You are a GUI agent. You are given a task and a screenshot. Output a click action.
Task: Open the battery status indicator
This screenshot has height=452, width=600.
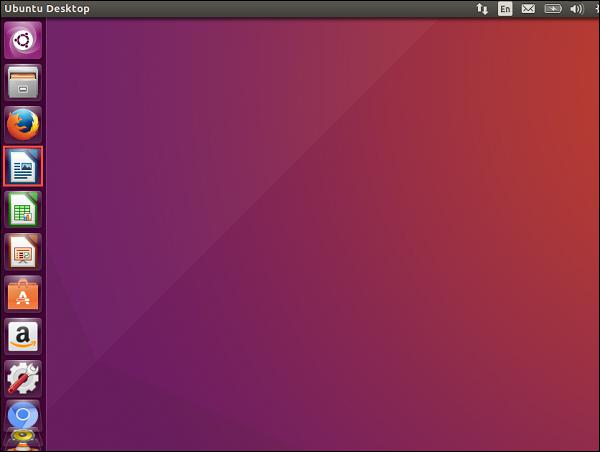tap(553, 9)
